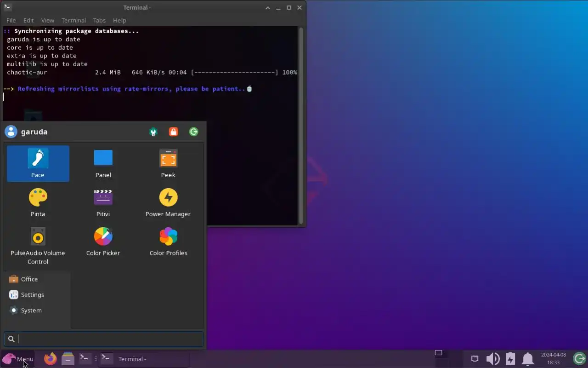Image resolution: width=588 pixels, height=368 pixels.
Task: Launch the Peek screen recorder
Action: pos(168,163)
